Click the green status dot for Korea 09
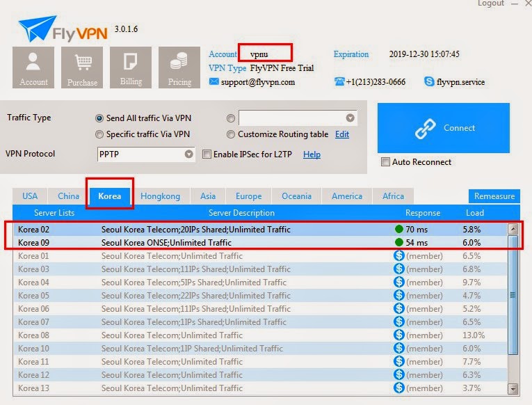The image size is (532, 405). click(399, 242)
